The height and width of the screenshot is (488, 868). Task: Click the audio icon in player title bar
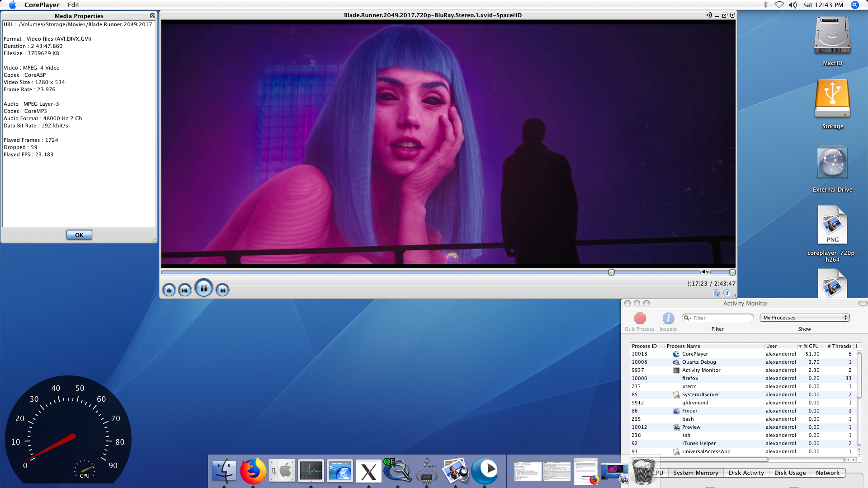[x=709, y=15]
